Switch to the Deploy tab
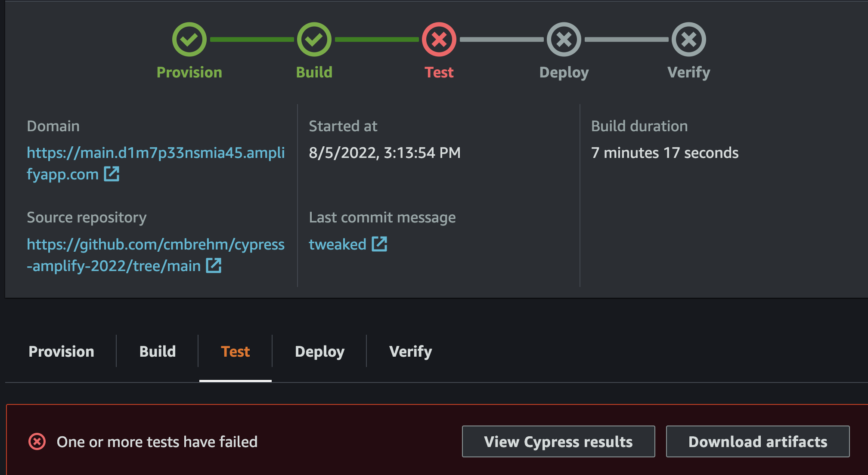The image size is (868, 475). [319, 351]
